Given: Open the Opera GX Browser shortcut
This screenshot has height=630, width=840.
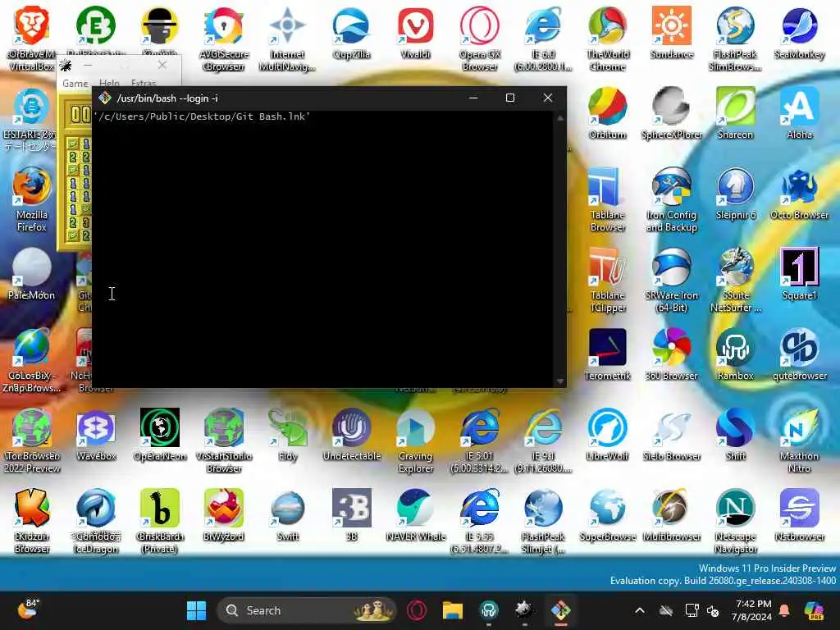Looking at the screenshot, I should click(x=479, y=39).
